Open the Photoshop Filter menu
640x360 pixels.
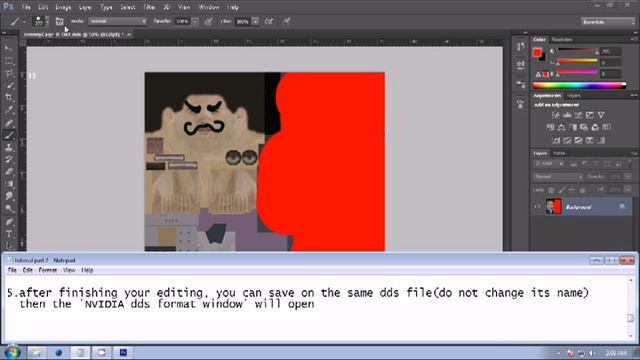(149, 7)
